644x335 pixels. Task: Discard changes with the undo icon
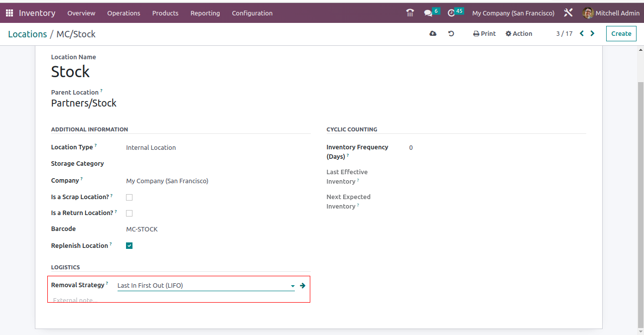(451, 34)
